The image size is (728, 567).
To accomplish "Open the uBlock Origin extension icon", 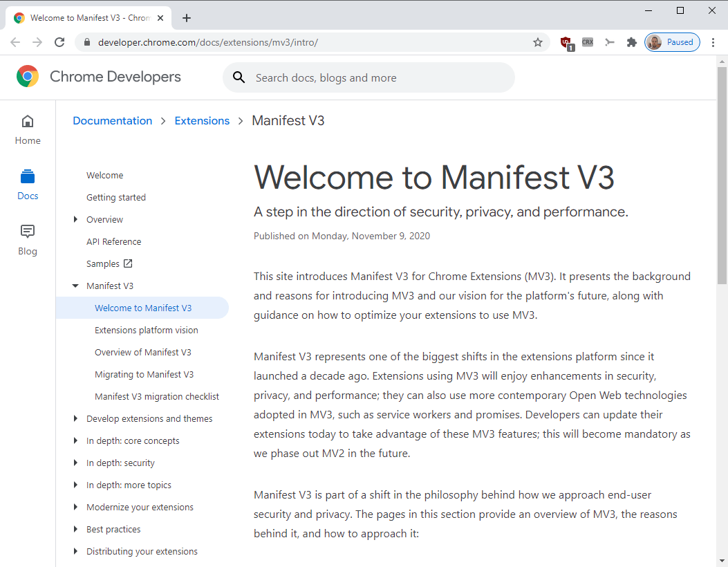I will point(566,43).
